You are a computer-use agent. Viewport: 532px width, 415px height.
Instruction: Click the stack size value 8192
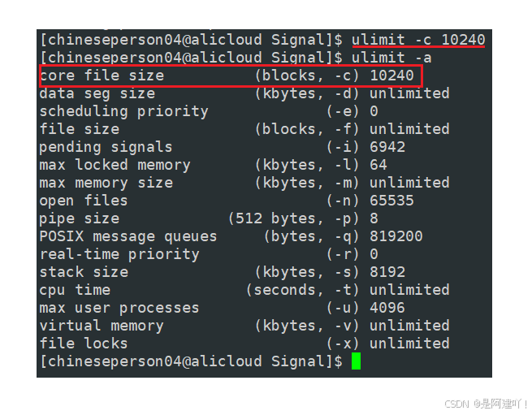pyautogui.click(x=387, y=273)
